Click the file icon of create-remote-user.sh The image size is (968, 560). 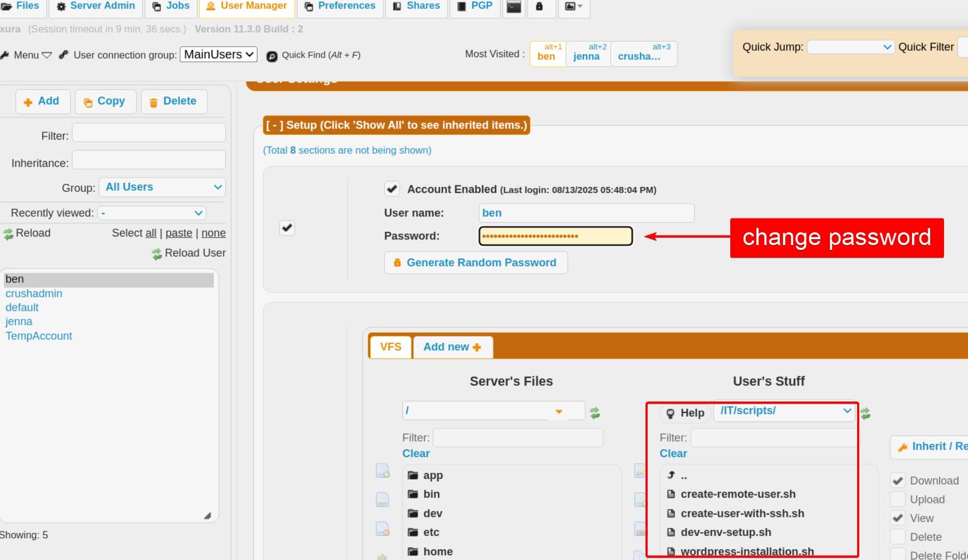coord(672,494)
